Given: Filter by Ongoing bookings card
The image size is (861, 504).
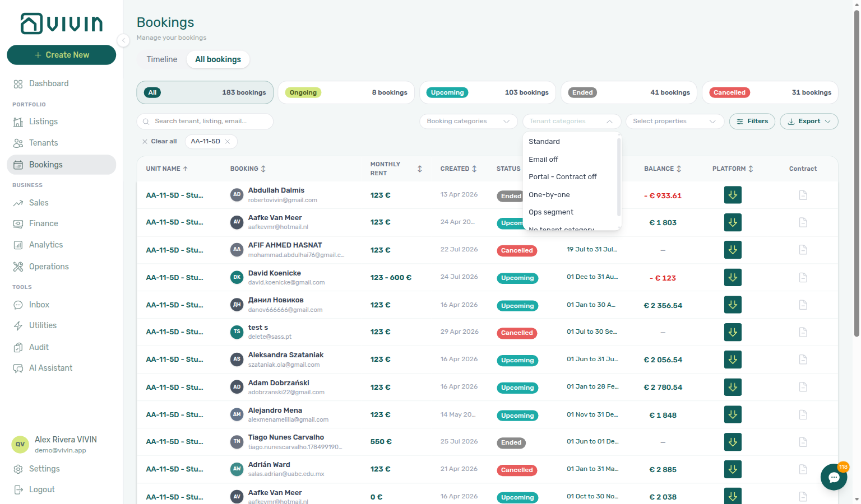Looking at the screenshot, I should tap(346, 92).
